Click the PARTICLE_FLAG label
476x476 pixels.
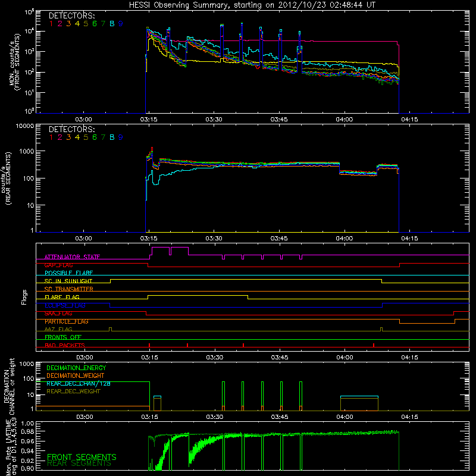[67, 321]
